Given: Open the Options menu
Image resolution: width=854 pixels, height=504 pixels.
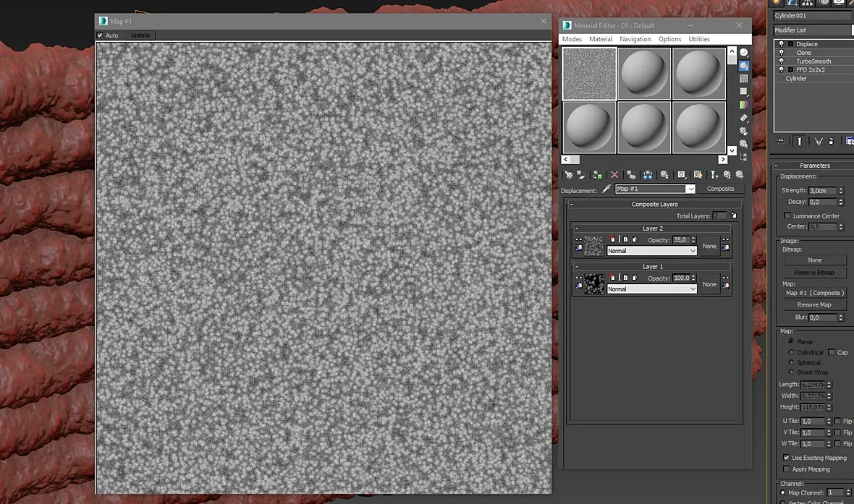Looking at the screenshot, I should point(670,39).
